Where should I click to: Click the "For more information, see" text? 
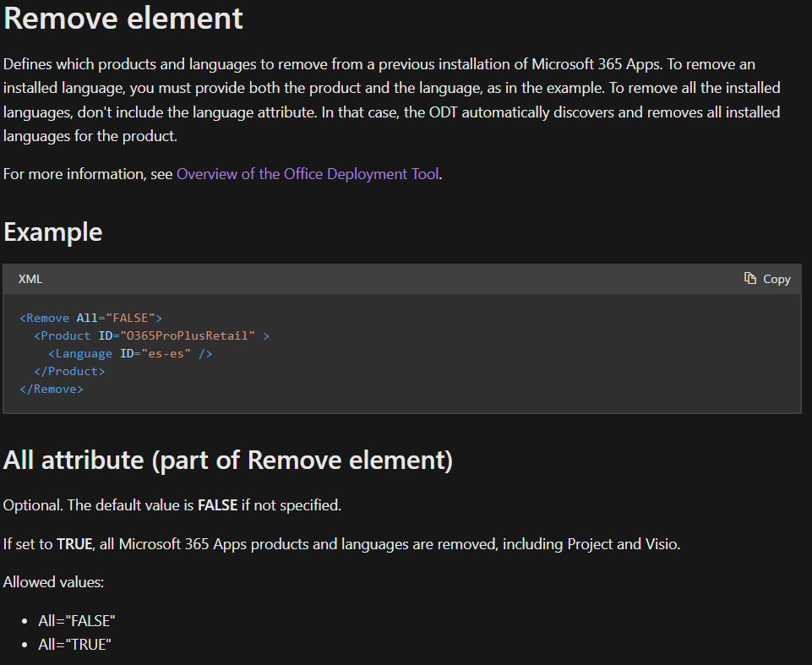(88, 174)
